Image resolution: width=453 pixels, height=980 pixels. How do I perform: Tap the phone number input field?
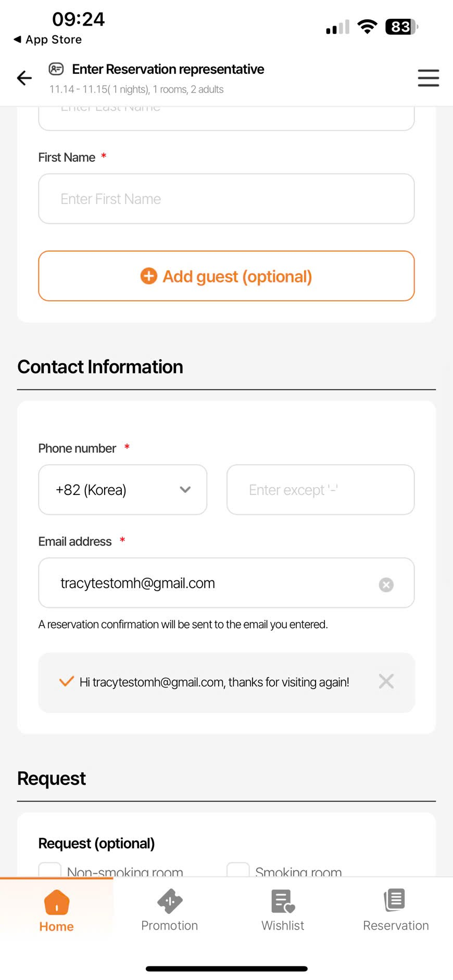320,490
